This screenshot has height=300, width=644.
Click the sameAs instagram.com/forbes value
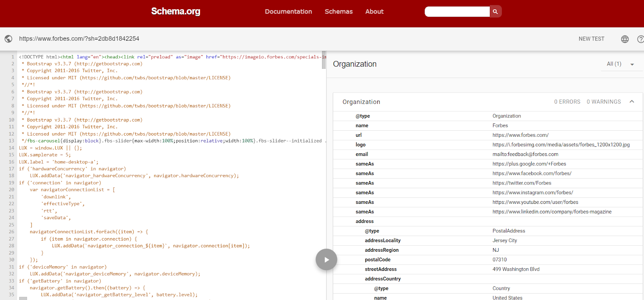(533, 193)
